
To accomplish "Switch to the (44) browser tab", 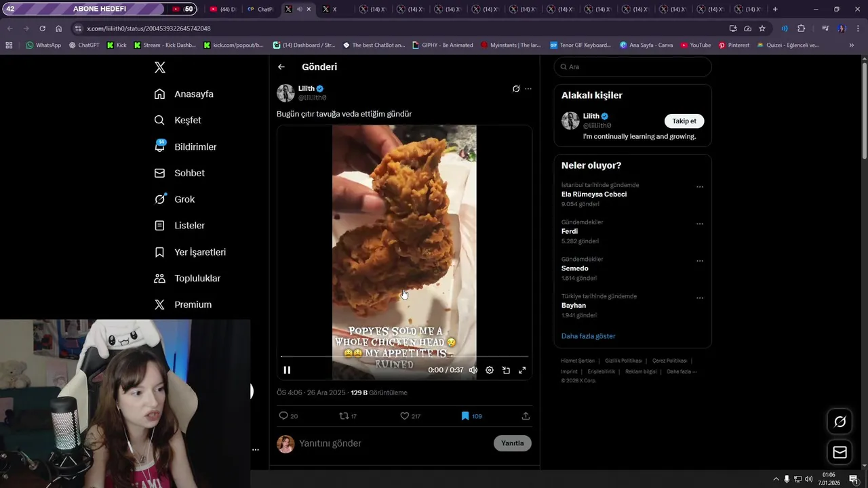I will [222, 9].
